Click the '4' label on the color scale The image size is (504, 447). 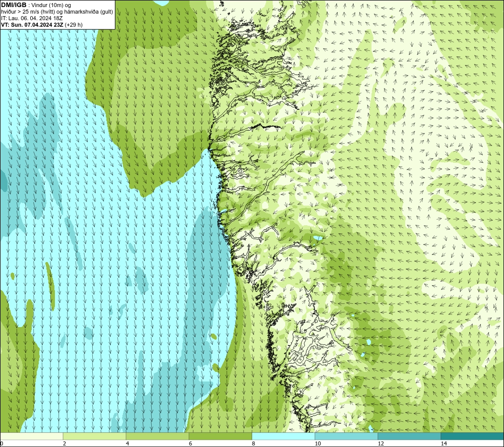128,444
